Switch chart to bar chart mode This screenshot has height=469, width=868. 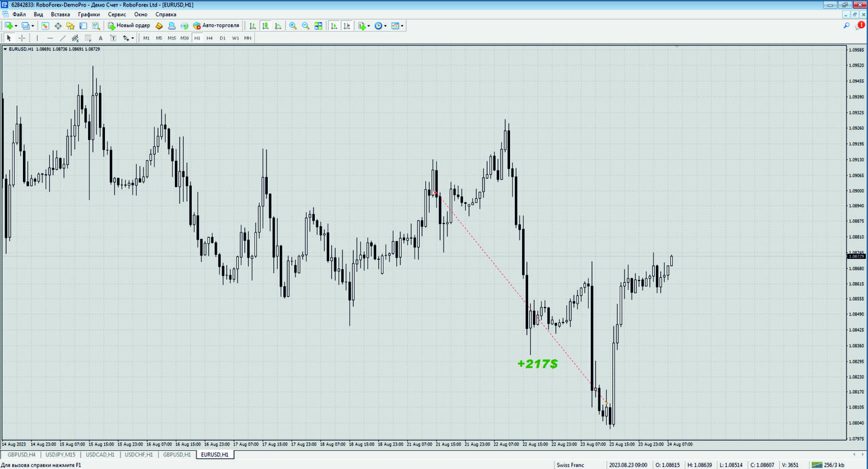click(252, 26)
